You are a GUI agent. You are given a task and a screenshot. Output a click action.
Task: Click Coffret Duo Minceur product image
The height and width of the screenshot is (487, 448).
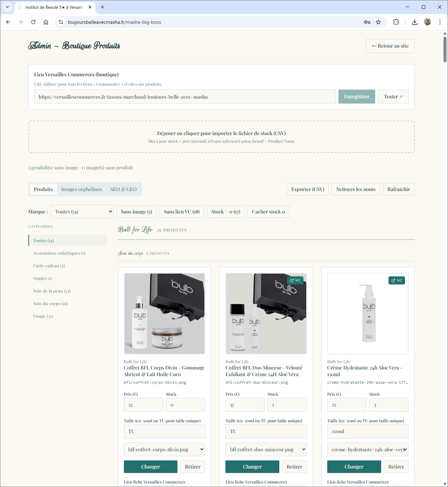click(x=266, y=314)
